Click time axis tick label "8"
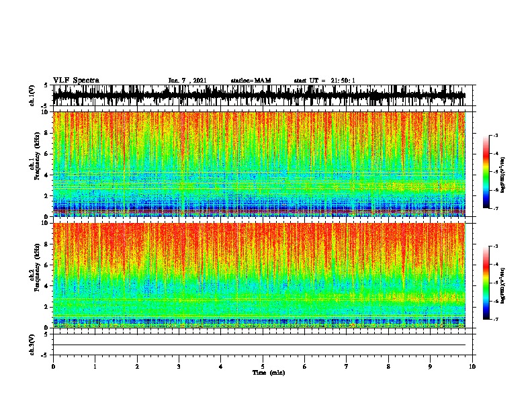The width and height of the screenshot is (532, 411). click(388, 367)
